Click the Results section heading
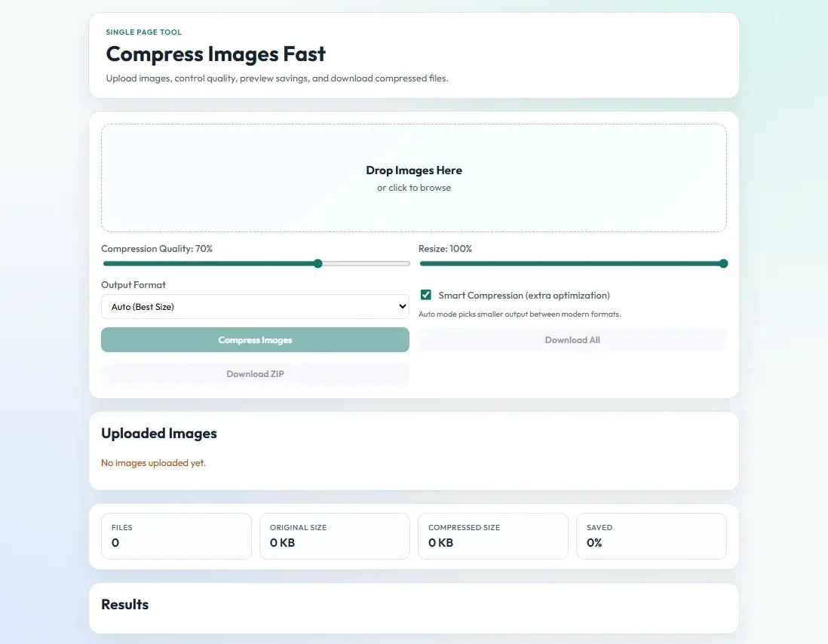The width and height of the screenshot is (828, 644). click(125, 605)
